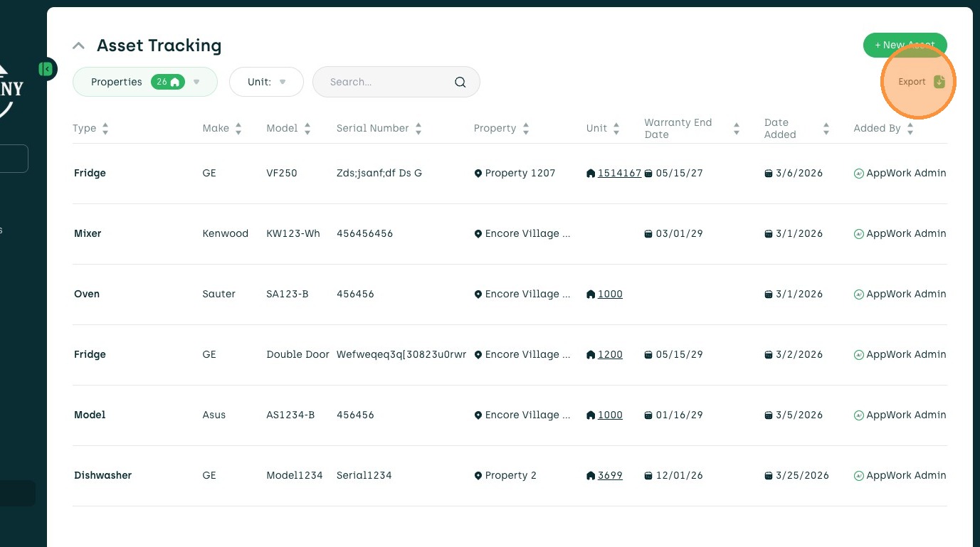Click the New Asset button
This screenshot has width=980, height=547.
(905, 45)
